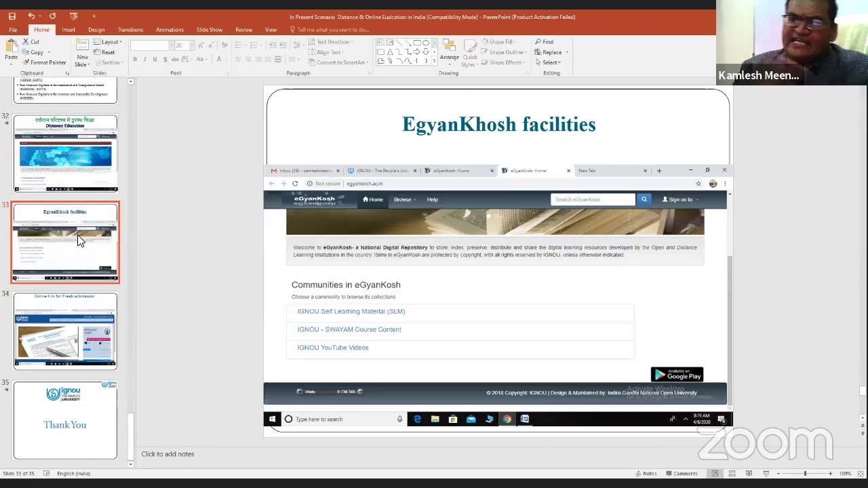Click the Strikethrough abc icon
This screenshot has width=868, height=488.
tap(175, 60)
